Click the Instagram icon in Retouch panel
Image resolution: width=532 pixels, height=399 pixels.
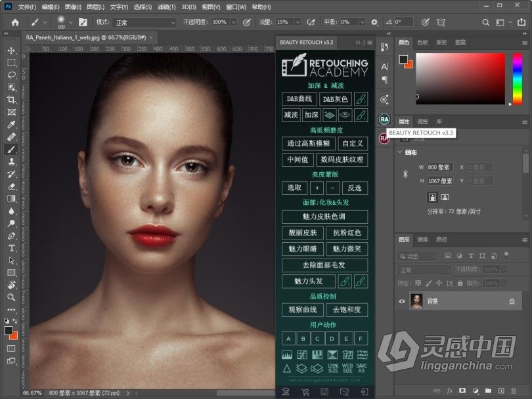click(x=324, y=392)
